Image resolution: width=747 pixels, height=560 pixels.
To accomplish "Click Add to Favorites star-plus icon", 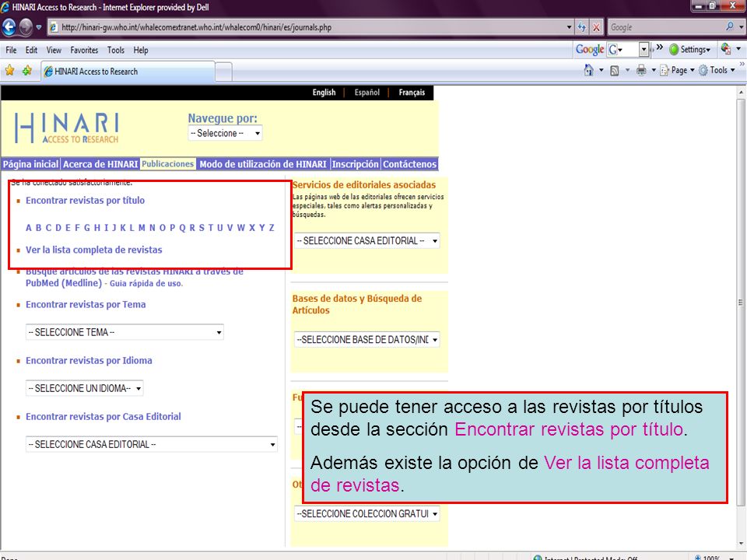I will point(27,71).
